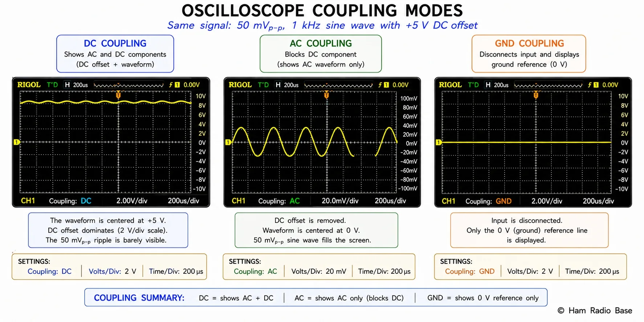Click the H 200us timebase indicator on AC scope

point(286,85)
